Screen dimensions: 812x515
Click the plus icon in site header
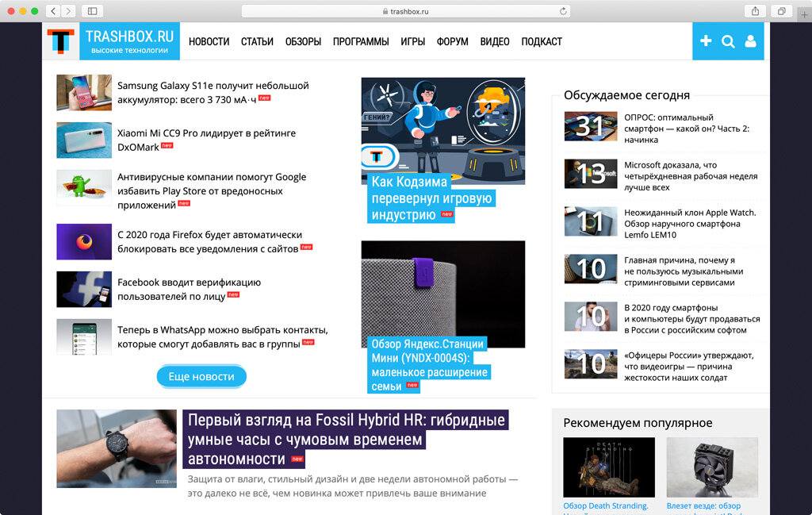pos(705,41)
